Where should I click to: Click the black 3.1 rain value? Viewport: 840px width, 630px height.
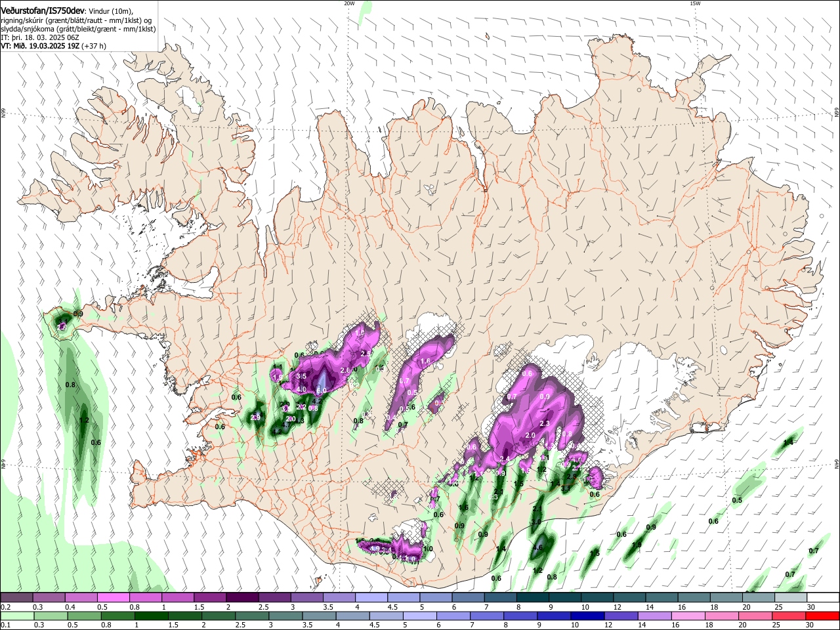click(x=565, y=488)
